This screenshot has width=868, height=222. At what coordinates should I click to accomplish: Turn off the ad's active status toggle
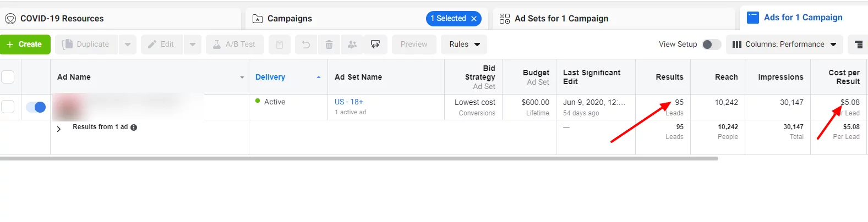coord(36,107)
